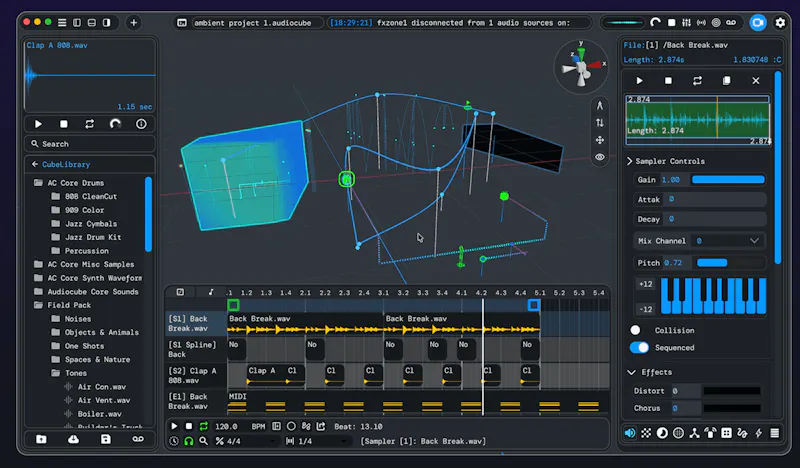Click the search field in library
Image resolution: width=800 pixels, height=468 pixels.
click(x=90, y=144)
